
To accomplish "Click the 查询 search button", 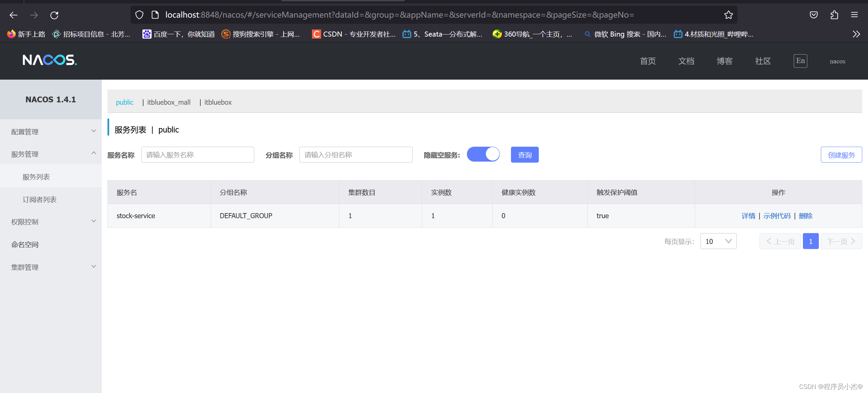I will coord(525,155).
